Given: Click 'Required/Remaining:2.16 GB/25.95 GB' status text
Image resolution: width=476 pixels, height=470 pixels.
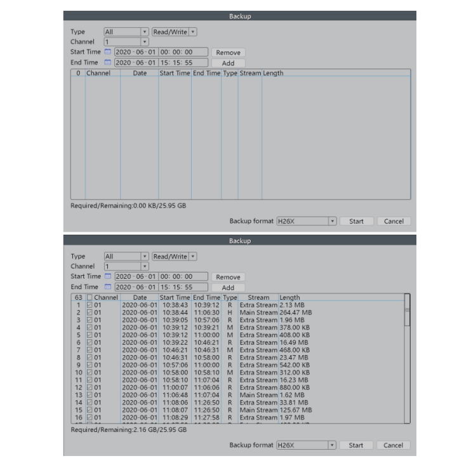Looking at the screenshot, I should click(129, 429).
